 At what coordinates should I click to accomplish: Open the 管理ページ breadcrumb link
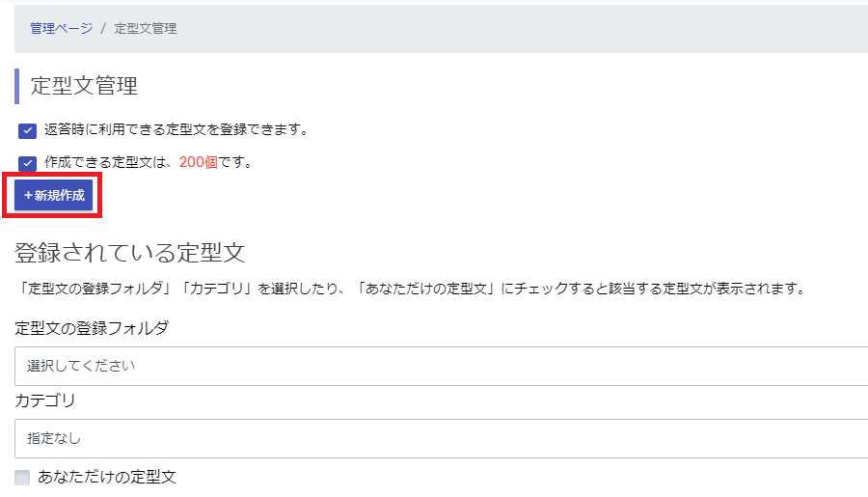62,28
